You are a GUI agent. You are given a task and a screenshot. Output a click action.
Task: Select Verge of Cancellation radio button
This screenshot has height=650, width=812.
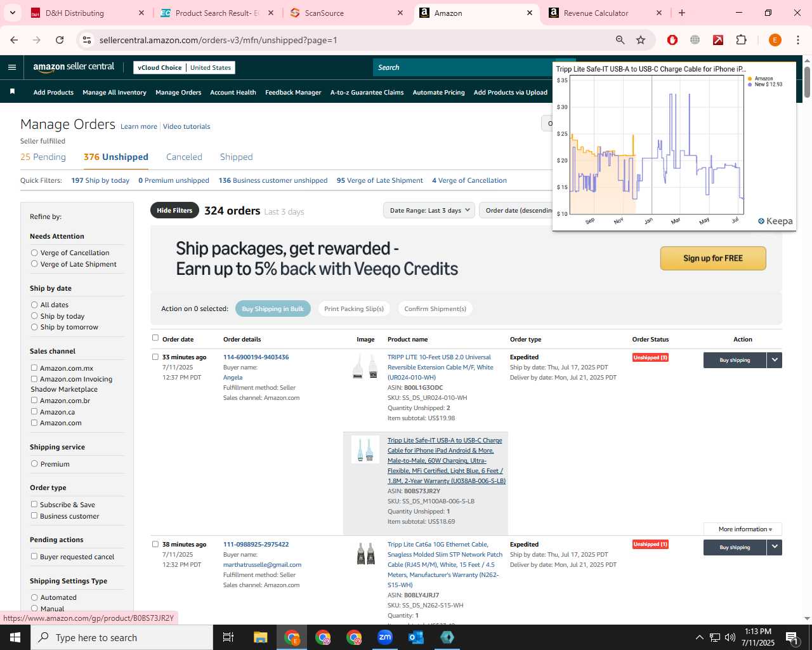coord(34,253)
